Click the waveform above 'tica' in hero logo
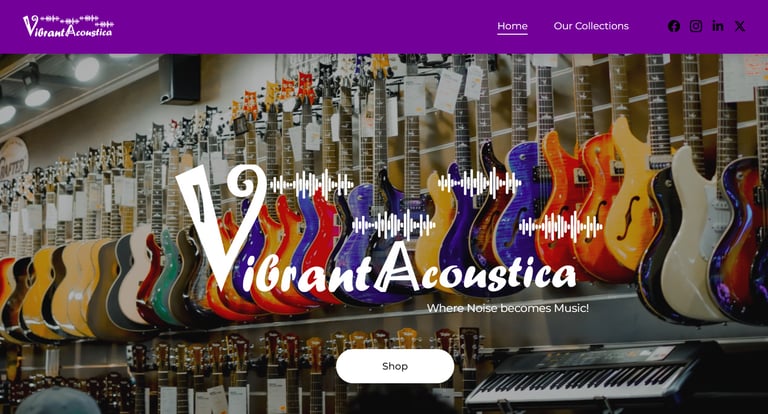 (x=561, y=227)
